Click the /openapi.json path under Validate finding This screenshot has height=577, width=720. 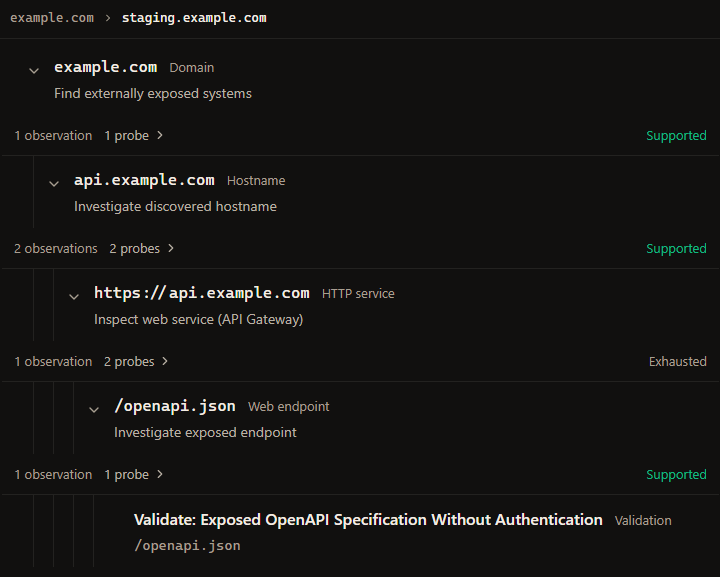187,545
